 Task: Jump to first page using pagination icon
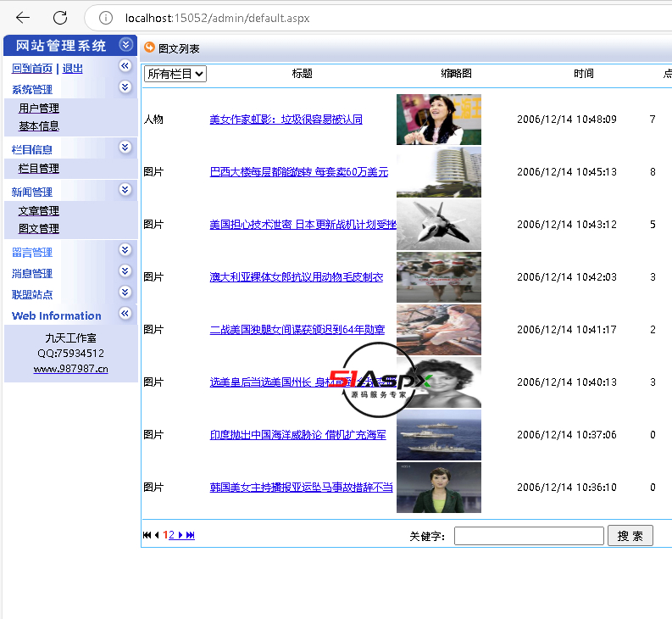tap(147, 535)
